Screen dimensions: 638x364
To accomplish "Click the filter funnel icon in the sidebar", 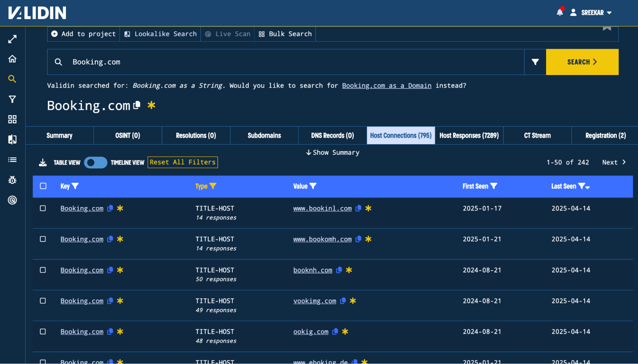I will point(12,99).
